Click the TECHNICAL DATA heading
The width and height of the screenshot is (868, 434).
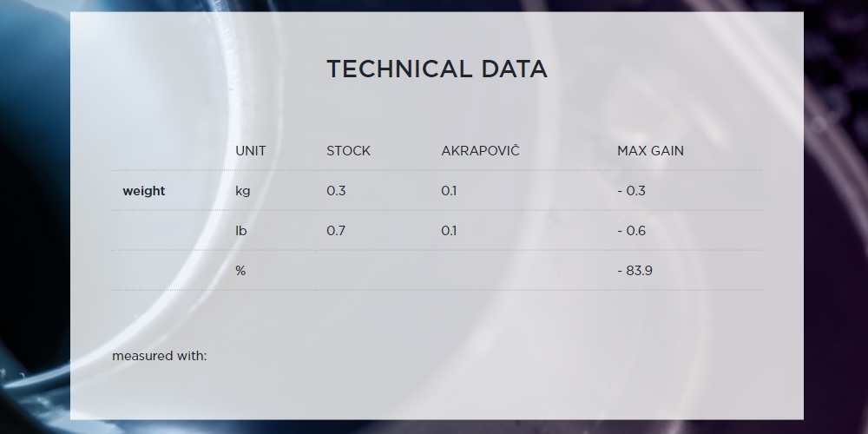coord(437,69)
